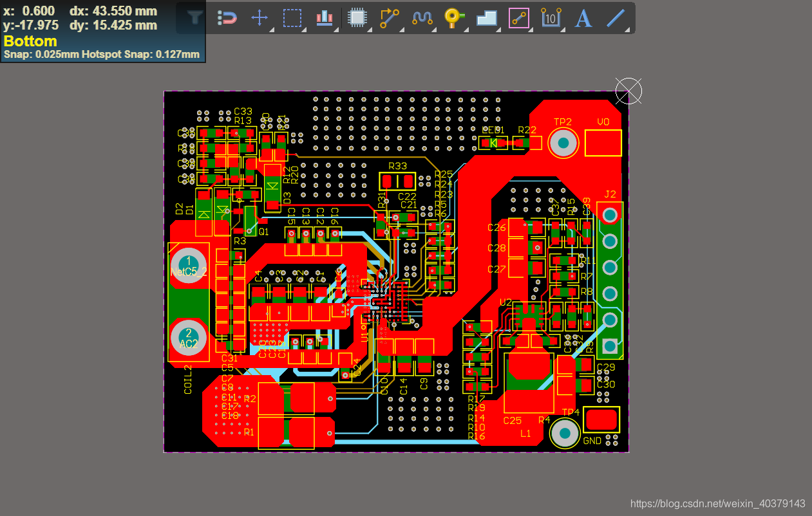Click the R8 designator label
Screen dimensions: 812x516
coord(587,291)
